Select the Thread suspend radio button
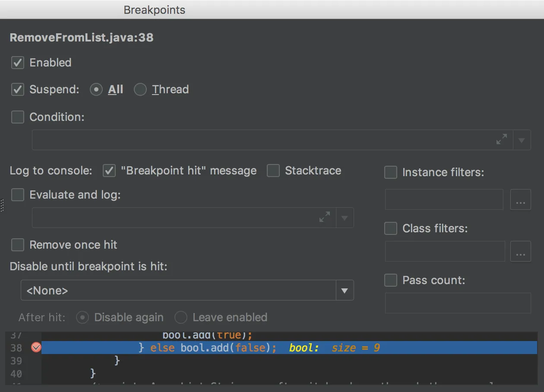The width and height of the screenshot is (544, 392). (x=140, y=90)
